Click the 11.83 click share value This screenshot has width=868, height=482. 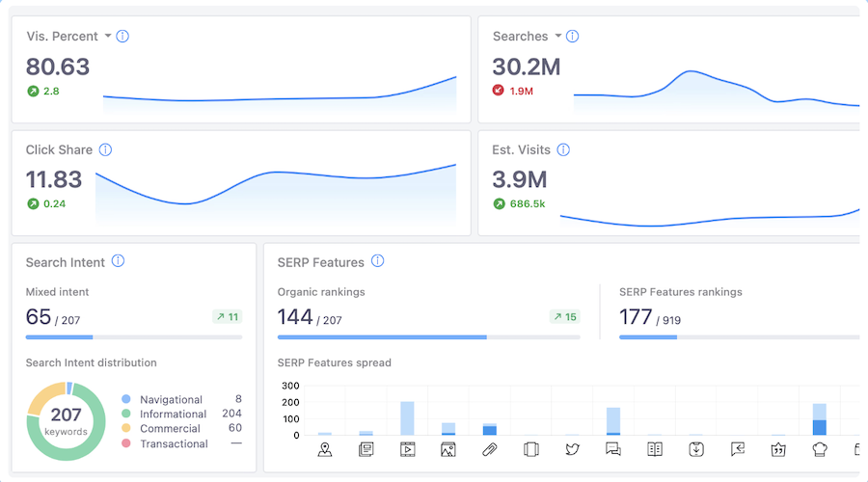[x=54, y=180]
